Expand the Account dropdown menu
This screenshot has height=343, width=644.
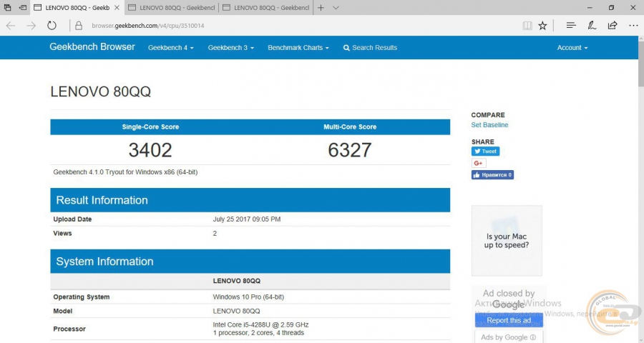pyautogui.click(x=572, y=48)
